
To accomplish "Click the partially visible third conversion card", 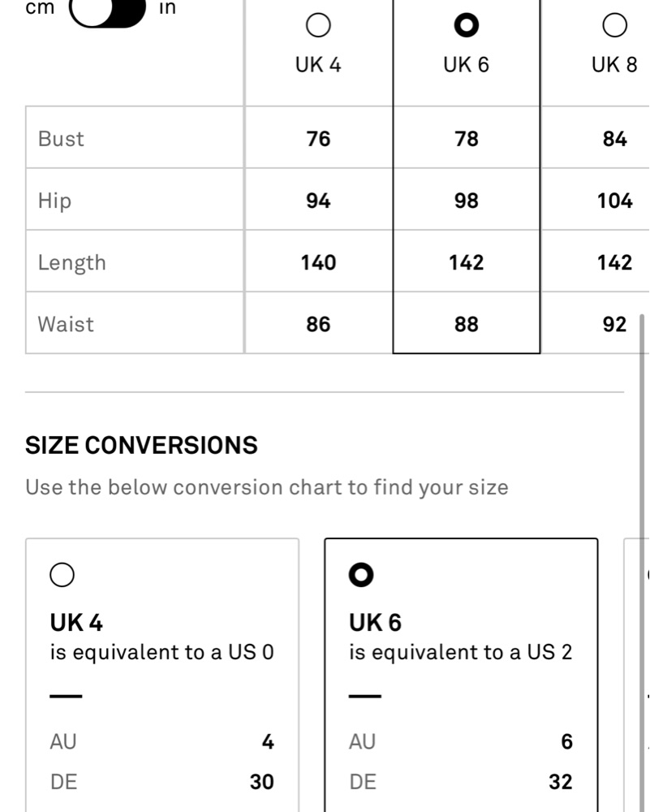I will click(637, 675).
